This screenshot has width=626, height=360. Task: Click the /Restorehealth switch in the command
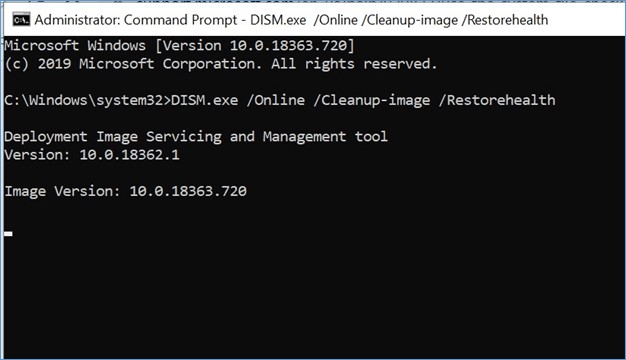tap(497, 100)
